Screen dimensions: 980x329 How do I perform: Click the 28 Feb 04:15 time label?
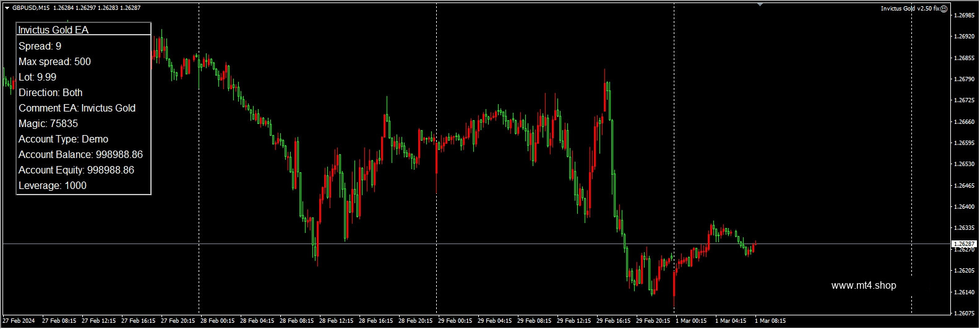[x=258, y=321]
